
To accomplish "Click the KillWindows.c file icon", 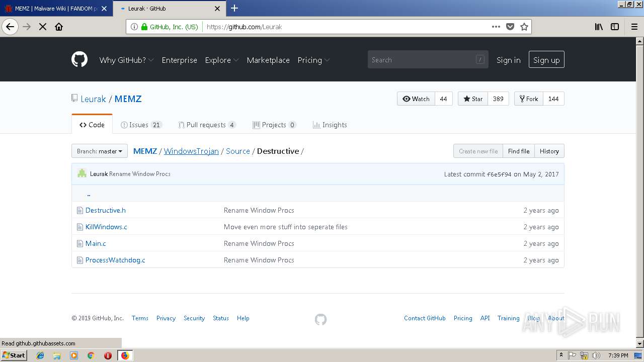I will pos(79,227).
